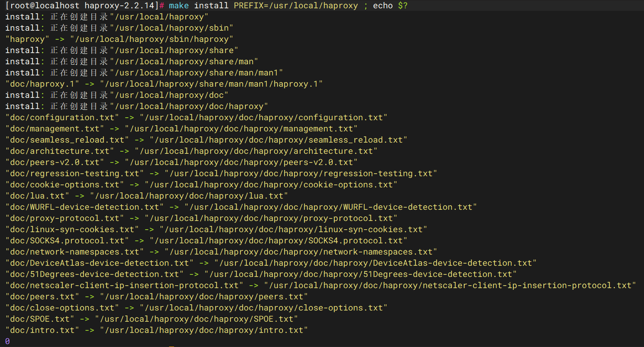The height and width of the screenshot is (347, 644).
Task: Select the source file "doc/haproxy.1"
Action: point(42,84)
